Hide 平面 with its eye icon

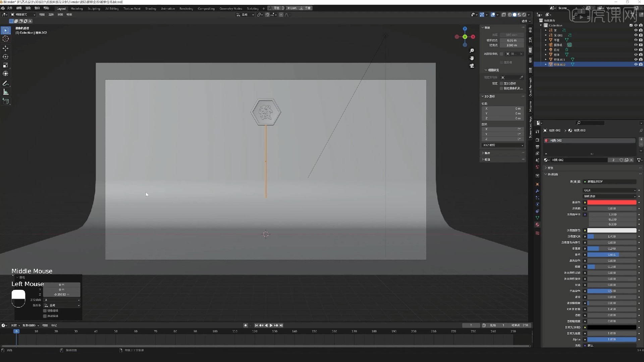636,40
